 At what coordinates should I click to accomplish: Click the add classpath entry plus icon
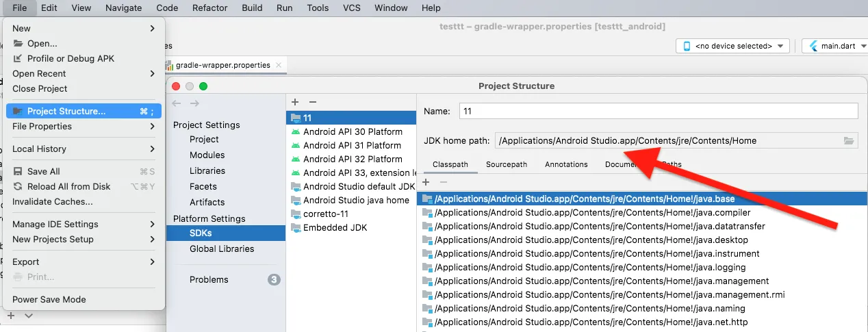[426, 182]
